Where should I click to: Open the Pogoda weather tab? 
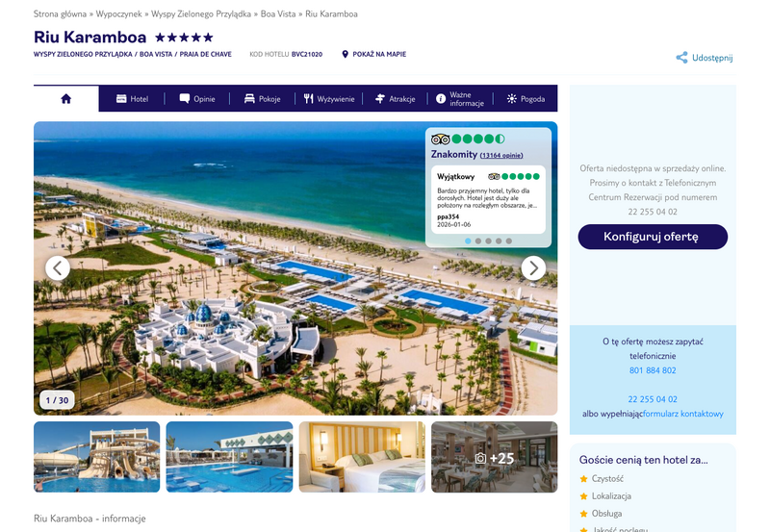point(526,99)
